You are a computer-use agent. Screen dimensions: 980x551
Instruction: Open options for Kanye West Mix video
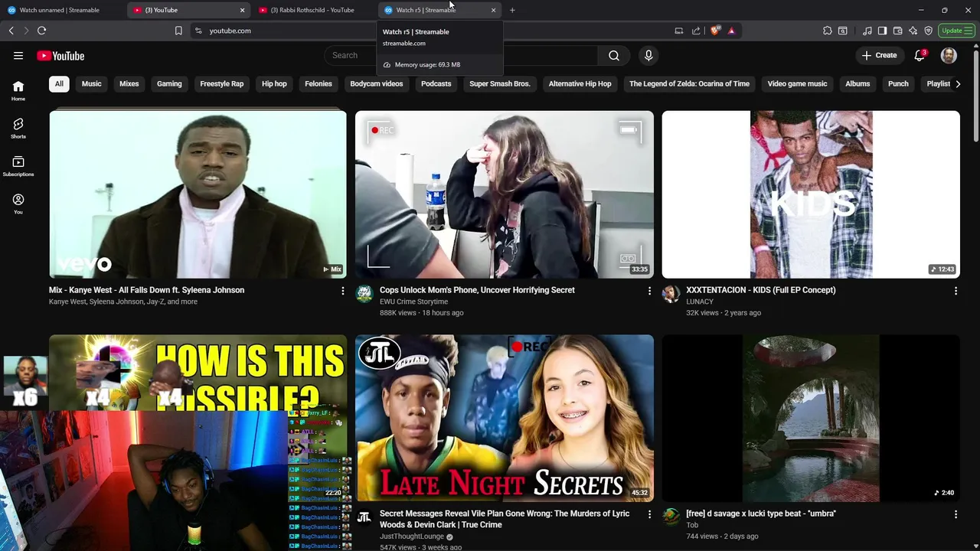tap(342, 291)
